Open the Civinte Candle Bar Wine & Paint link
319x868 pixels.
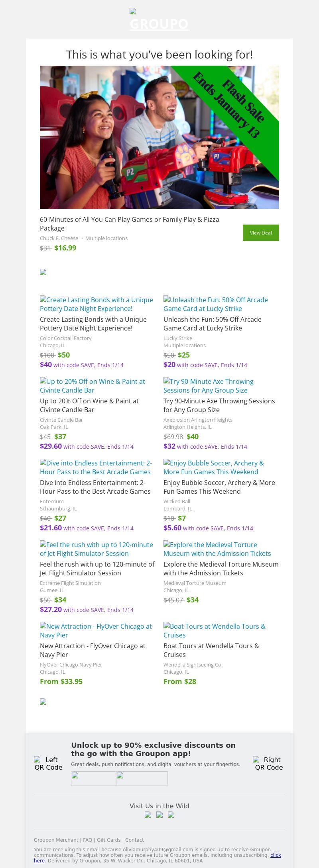click(x=93, y=386)
